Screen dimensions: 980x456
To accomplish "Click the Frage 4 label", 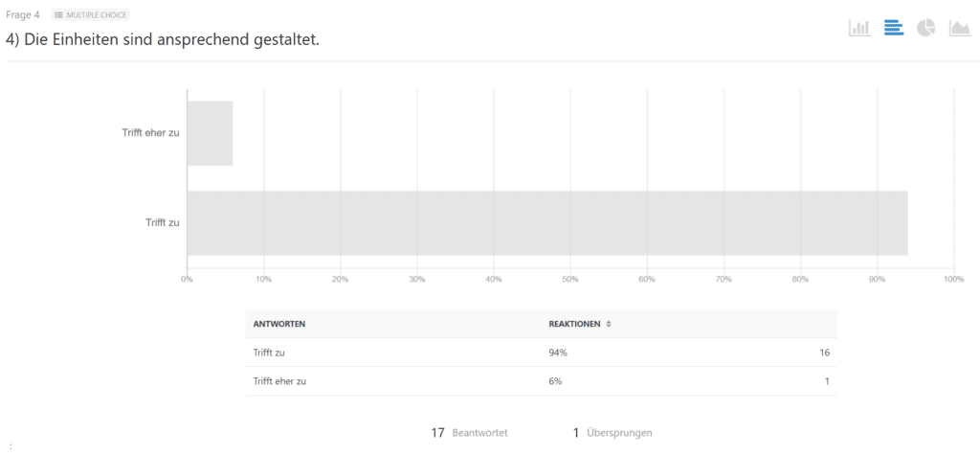I will pos(23,15).
